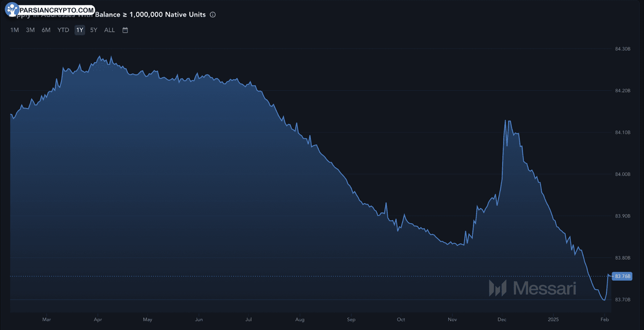Click the 84.30B axis label
644x330 pixels.
pos(623,49)
